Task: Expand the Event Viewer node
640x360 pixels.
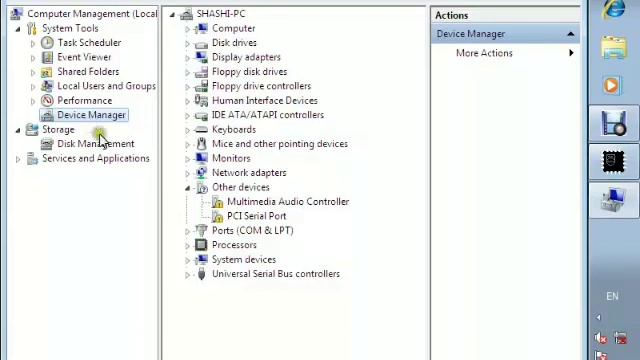Action: tap(33, 58)
